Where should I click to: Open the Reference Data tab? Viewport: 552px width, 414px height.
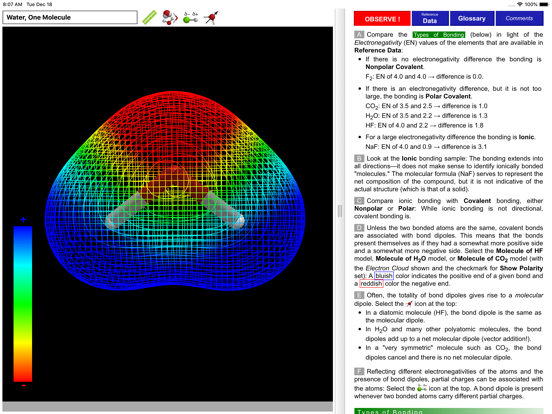tap(430, 19)
